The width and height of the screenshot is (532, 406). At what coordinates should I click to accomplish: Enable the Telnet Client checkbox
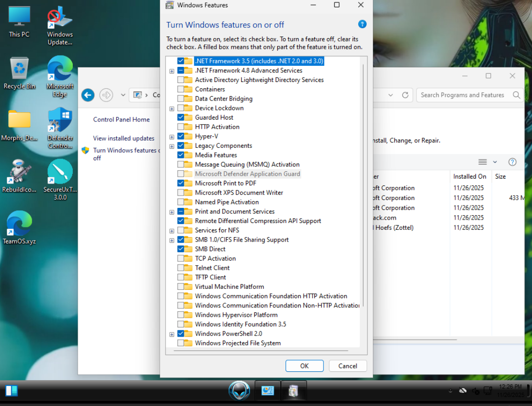[x=181, y=268]
